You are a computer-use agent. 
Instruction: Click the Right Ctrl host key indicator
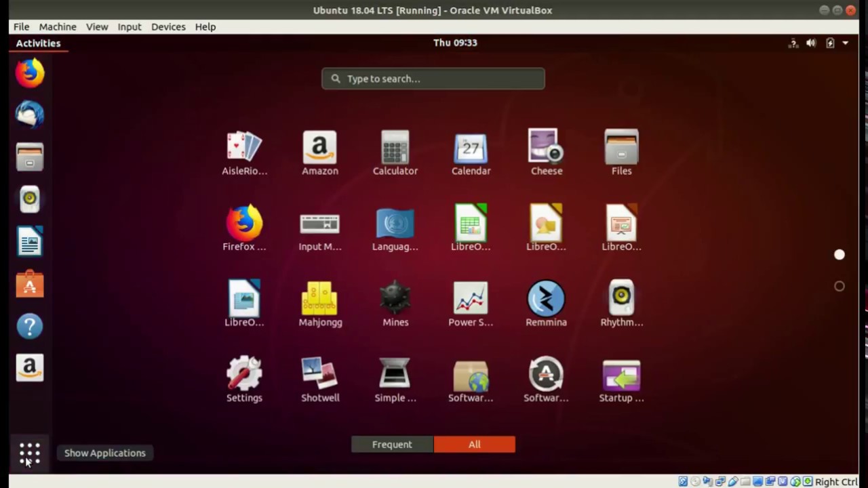click(x=836, y=482)
